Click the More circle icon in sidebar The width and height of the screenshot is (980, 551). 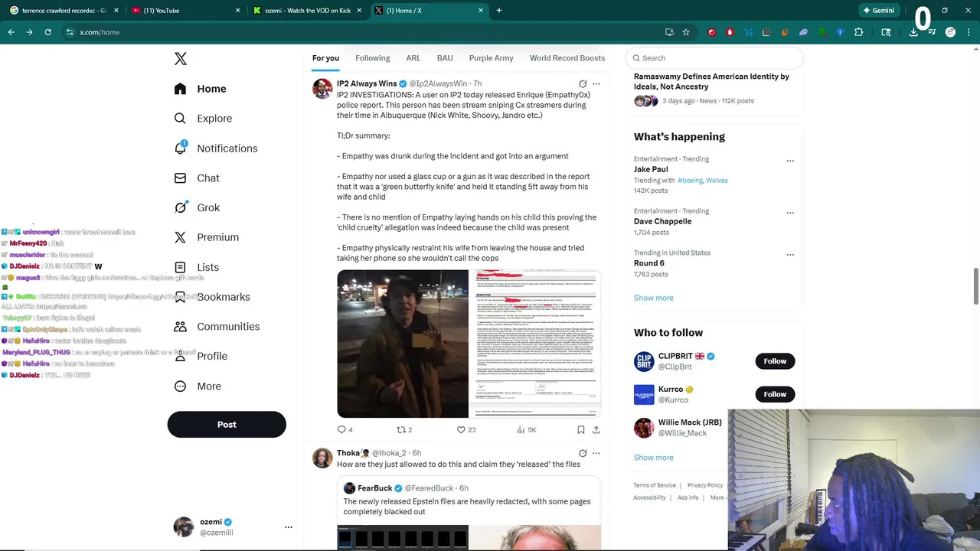[180, 386]
